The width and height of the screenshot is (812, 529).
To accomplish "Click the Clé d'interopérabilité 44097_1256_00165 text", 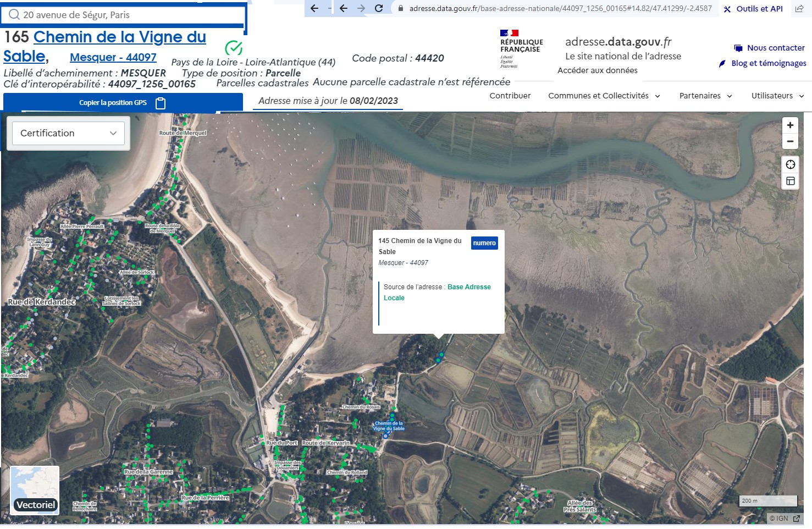I will tap(100, 84).
